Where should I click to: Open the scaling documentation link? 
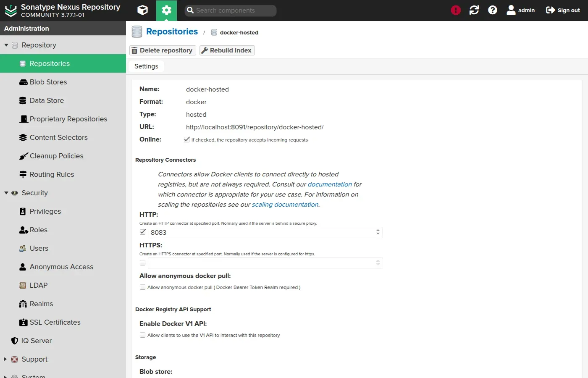(x=285, y=205)
